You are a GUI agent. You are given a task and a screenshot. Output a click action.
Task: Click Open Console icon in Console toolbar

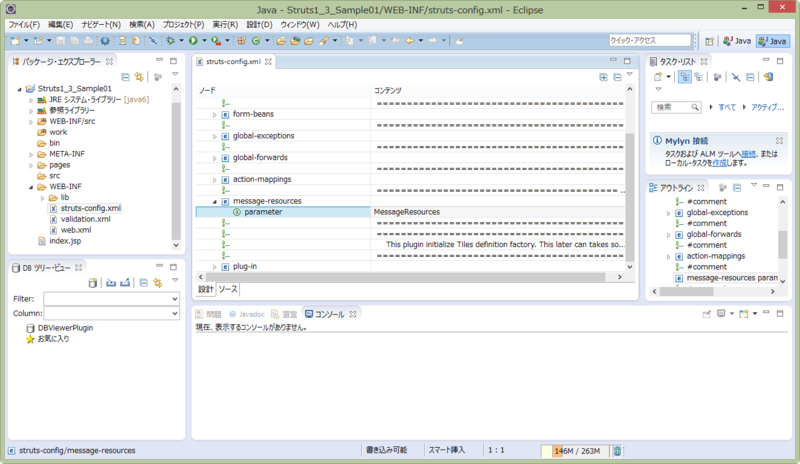[744, 314]
